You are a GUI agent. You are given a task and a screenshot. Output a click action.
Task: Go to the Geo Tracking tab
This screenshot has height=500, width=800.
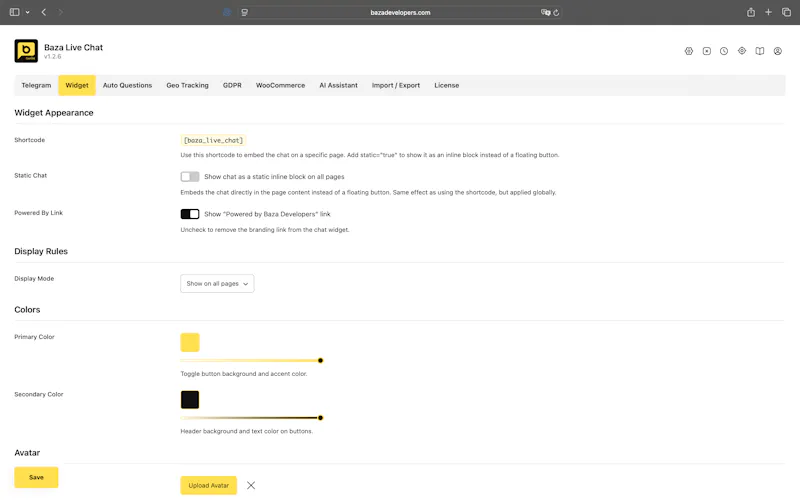coord(187,85)
